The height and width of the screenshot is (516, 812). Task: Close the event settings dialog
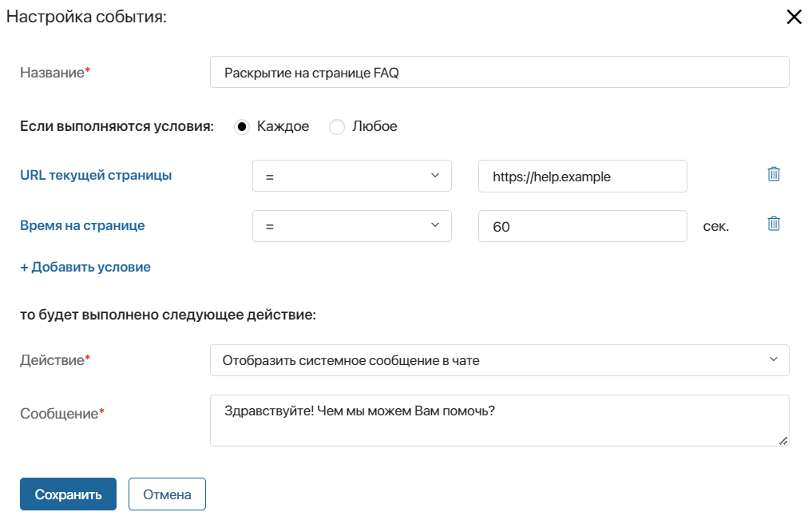point(794,18)
